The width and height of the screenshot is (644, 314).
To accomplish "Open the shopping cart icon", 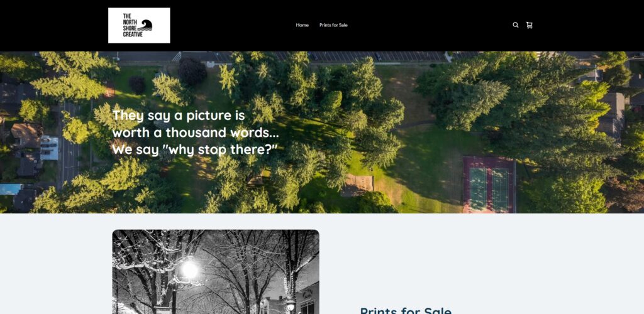I will point(530,25).
